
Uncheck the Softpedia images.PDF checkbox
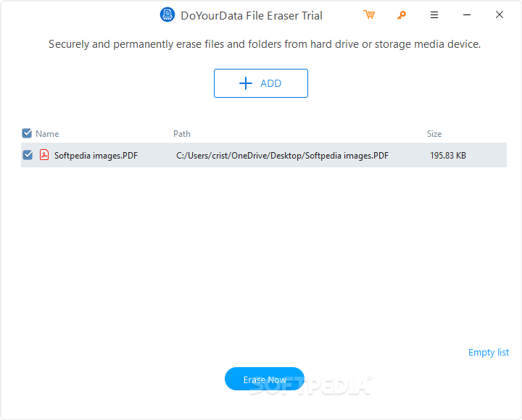pyautogui.click(x=28, y=155)
